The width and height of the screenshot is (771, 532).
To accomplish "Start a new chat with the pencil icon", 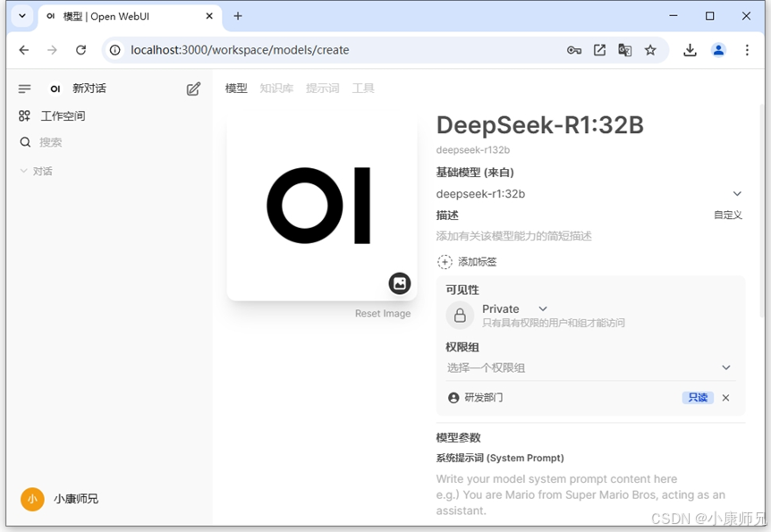I will (193, 88).
